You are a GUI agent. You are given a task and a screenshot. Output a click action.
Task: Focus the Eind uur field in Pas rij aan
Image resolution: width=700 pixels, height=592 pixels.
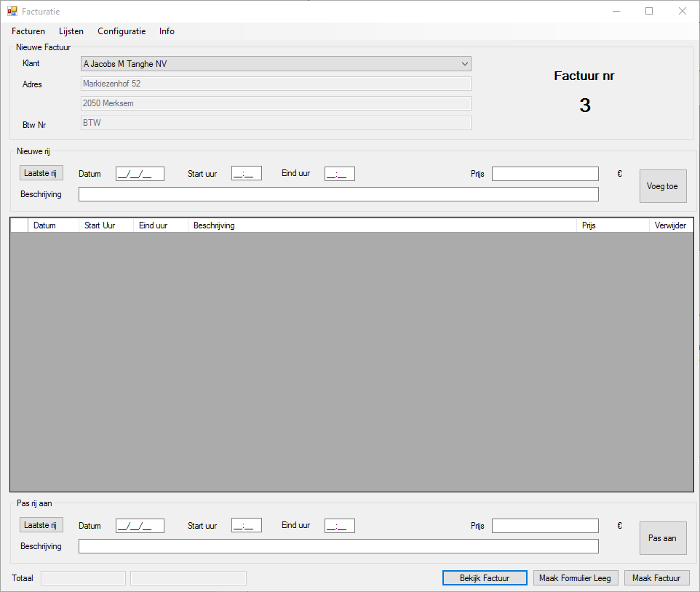(x=339, y=526)
